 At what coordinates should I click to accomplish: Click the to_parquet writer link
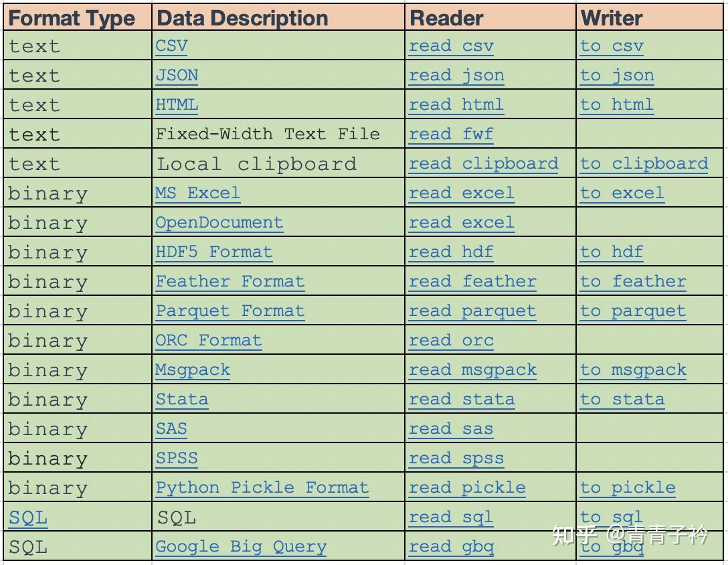coord(632,311)
